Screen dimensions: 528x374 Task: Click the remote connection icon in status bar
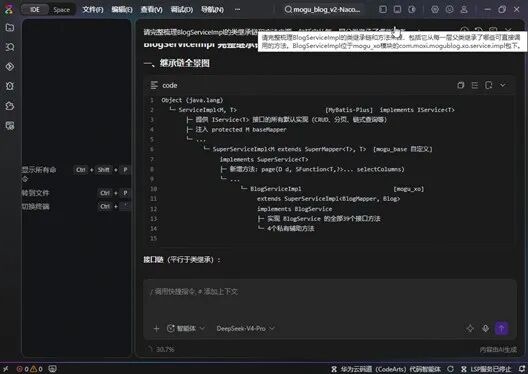click(5, 369)
